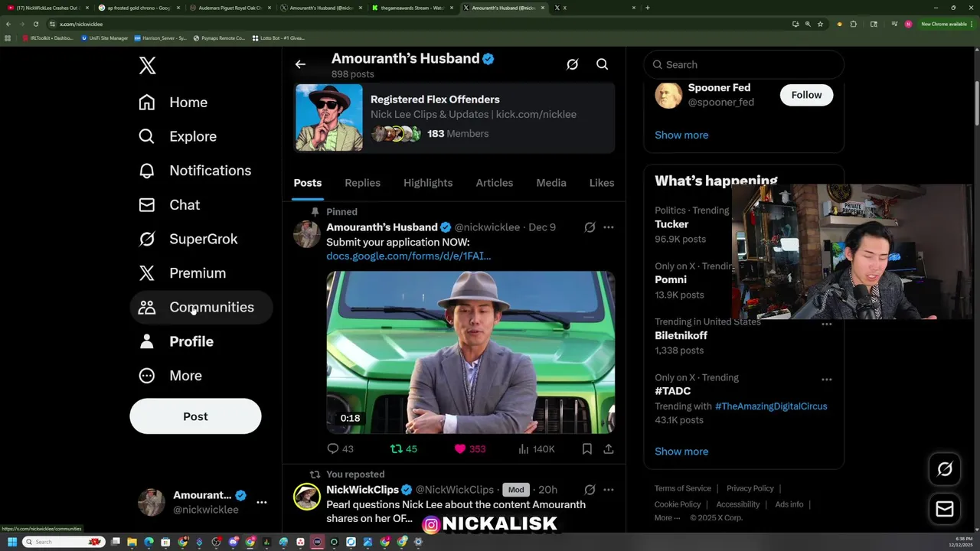Click Grok icon on NickWickClips post
980x551 pixels.
coord(590,490)
